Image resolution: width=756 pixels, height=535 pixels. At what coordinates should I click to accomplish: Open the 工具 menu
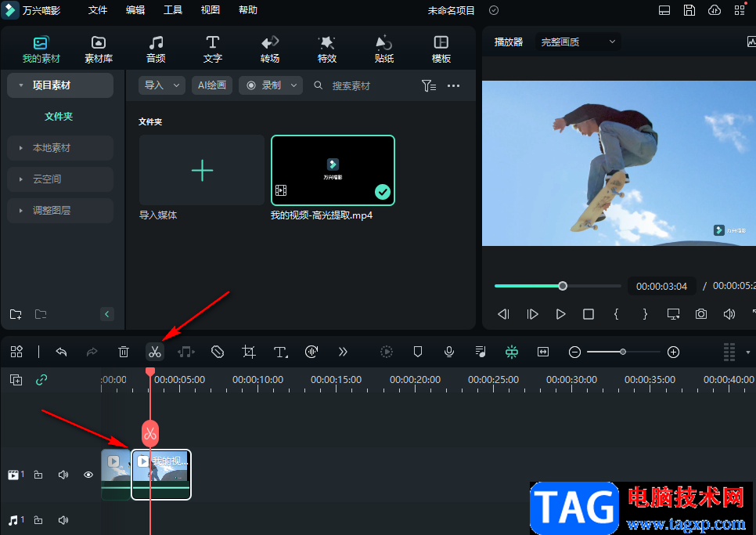[x=173, y=10]
